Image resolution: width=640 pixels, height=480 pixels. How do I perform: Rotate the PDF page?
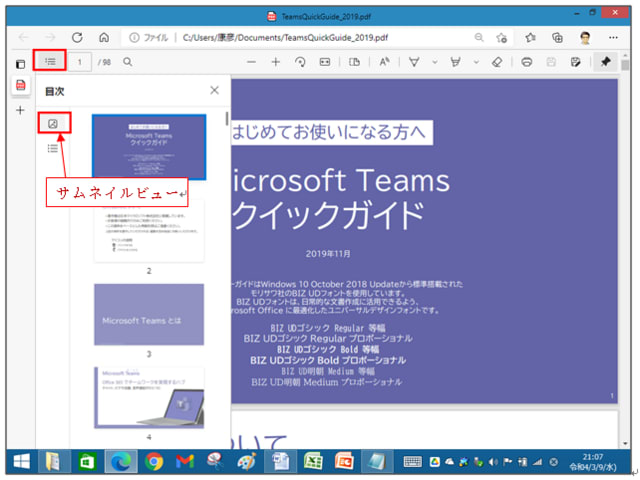click(300, 62)
